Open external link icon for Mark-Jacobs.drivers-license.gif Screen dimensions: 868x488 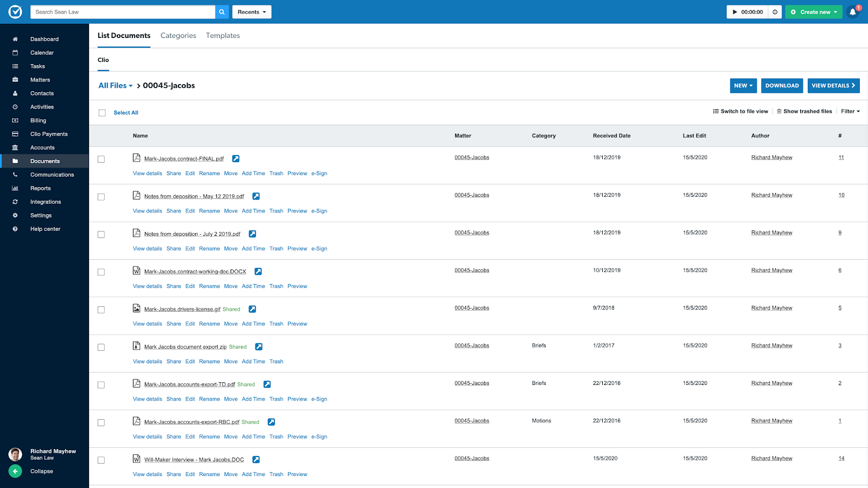click(x=252, y=309)
